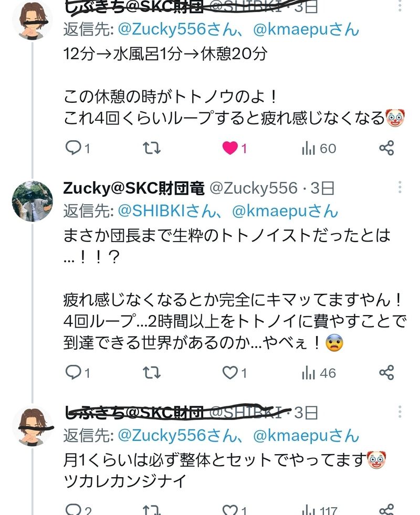This screenshot has width=420, height=515.
Task: Like Zucky's tweet about トトノイスト
Action: pyautogui.click(x=230, y=373)
